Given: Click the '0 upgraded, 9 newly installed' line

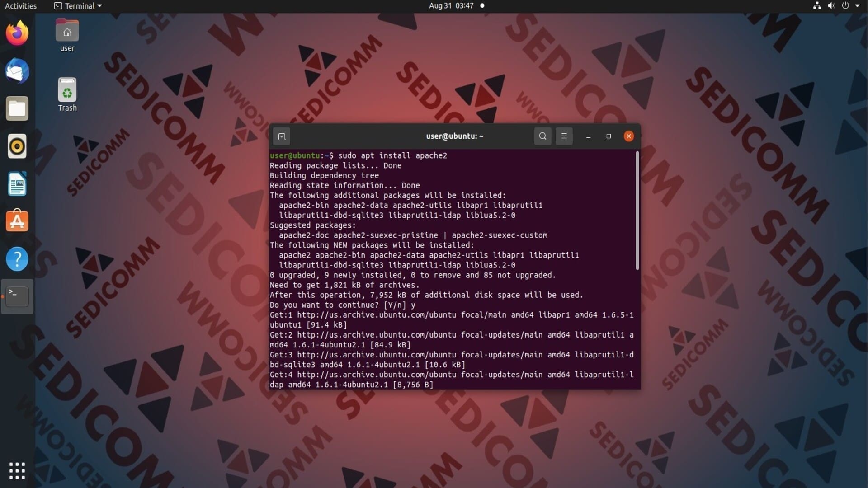Looking at the screenshot, I should pyautogui.click(x=413, y=275).
